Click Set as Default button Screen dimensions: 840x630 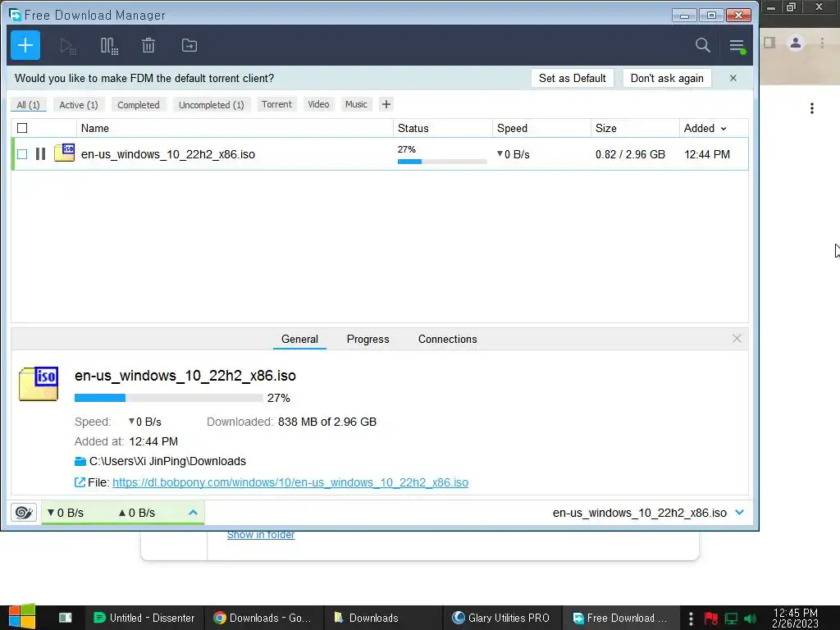pos(572,78)
